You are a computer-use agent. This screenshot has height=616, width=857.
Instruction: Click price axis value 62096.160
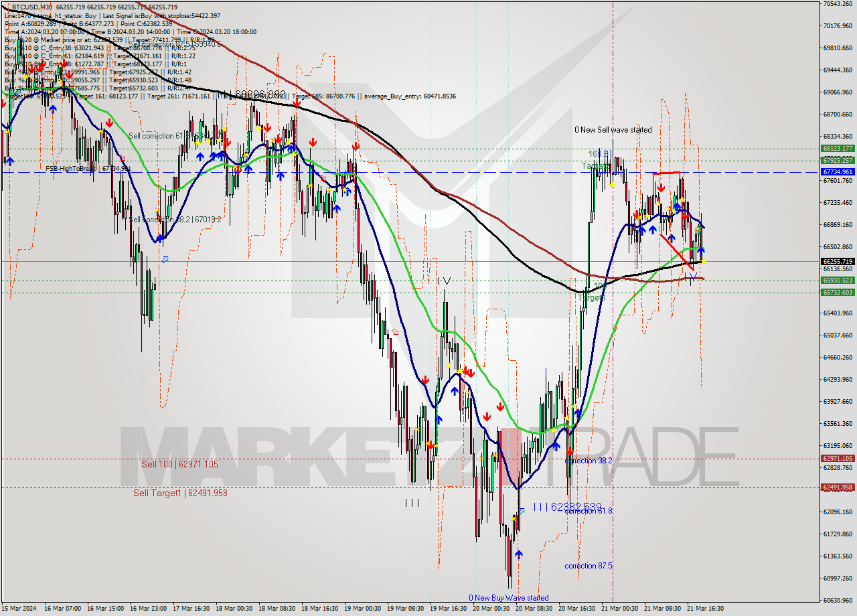[837, 512]
